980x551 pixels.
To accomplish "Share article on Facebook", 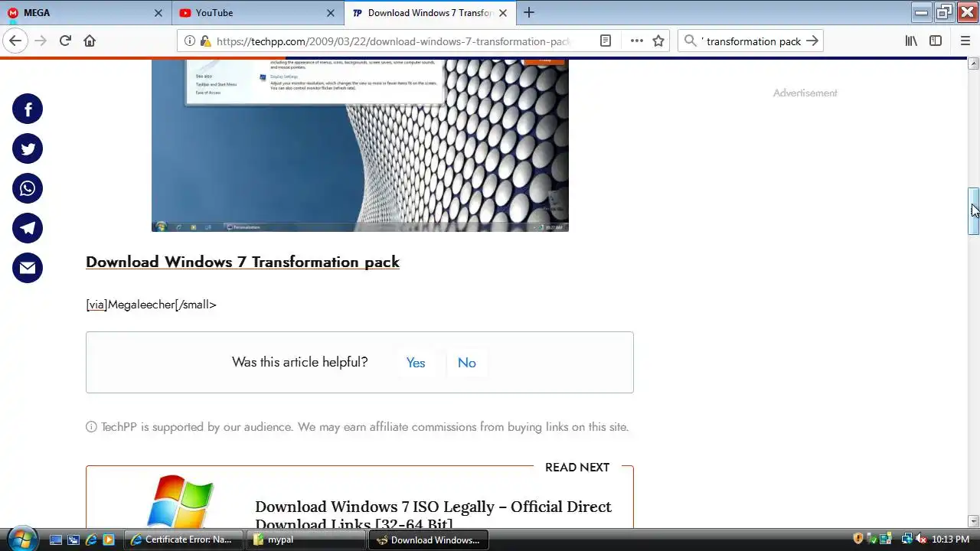I will (28, 109).
